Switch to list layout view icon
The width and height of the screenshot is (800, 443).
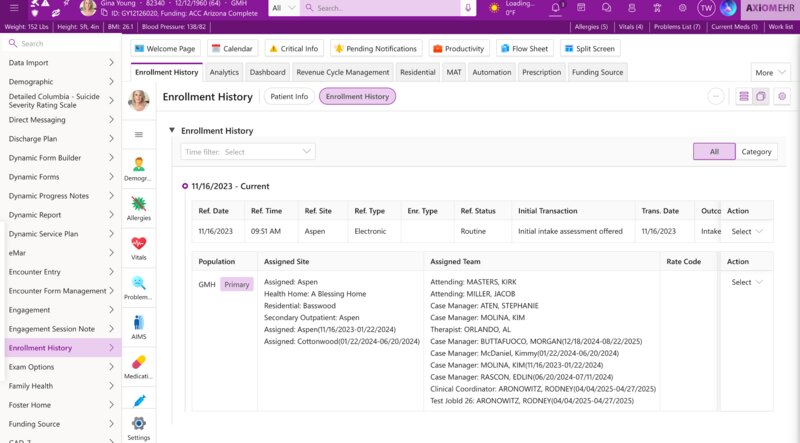pyautogui.click(x=743, y=96)
